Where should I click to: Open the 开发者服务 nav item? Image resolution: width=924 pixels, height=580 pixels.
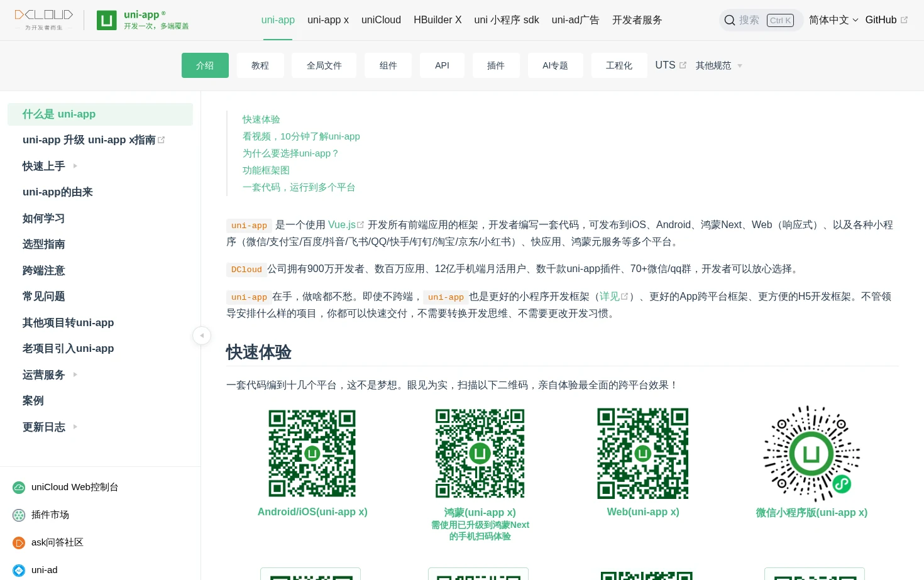click(x=637, y=20)
